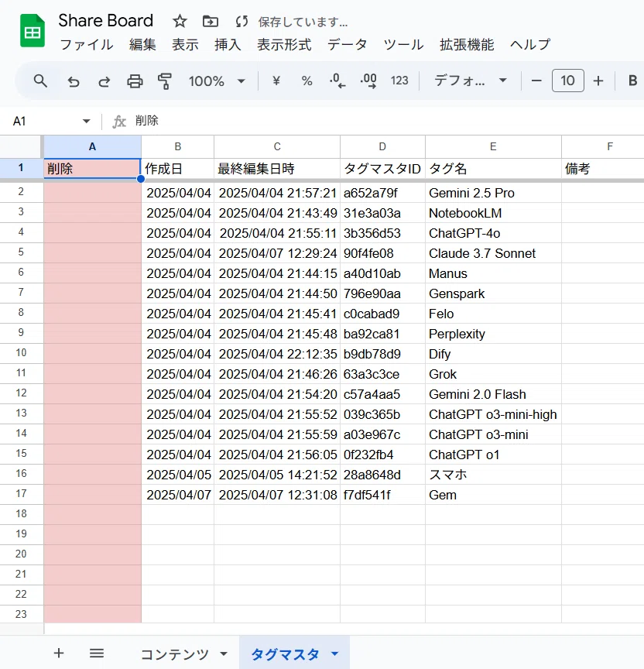Increase font size with plus button

click(x=598, y=81)
